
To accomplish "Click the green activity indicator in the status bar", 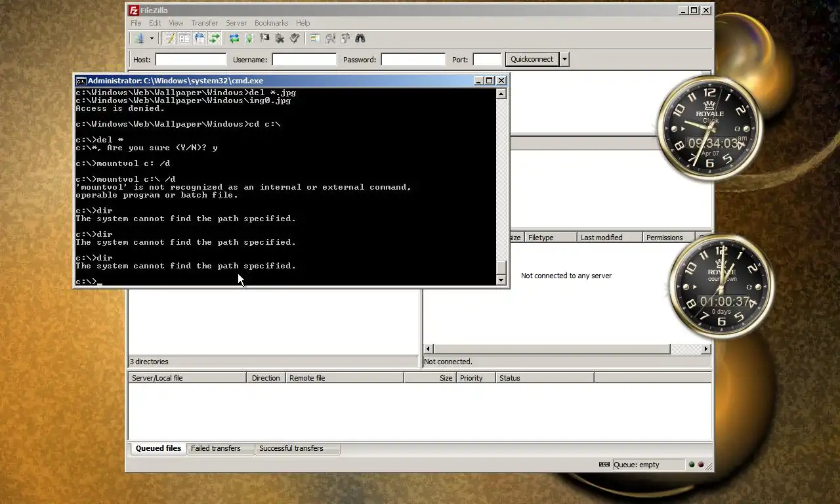I will click(x=691, y=465).
